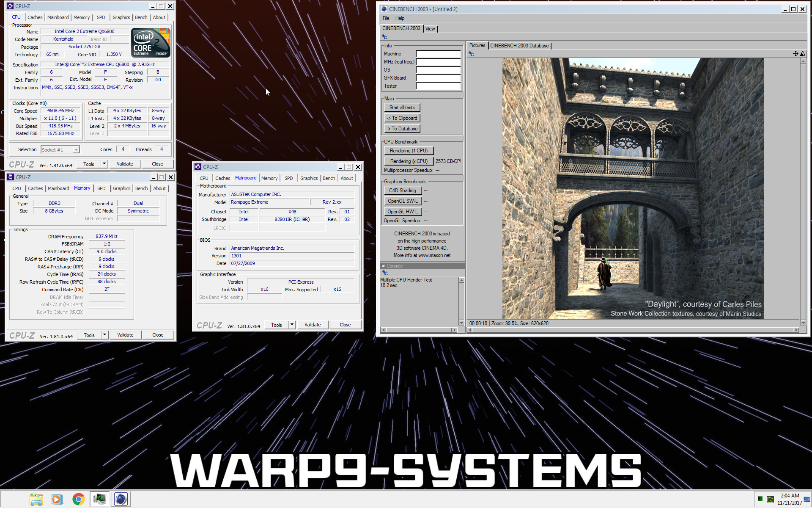Launch Google Chrome from the taskbar
812x508 pixels.
click(78, 500)
